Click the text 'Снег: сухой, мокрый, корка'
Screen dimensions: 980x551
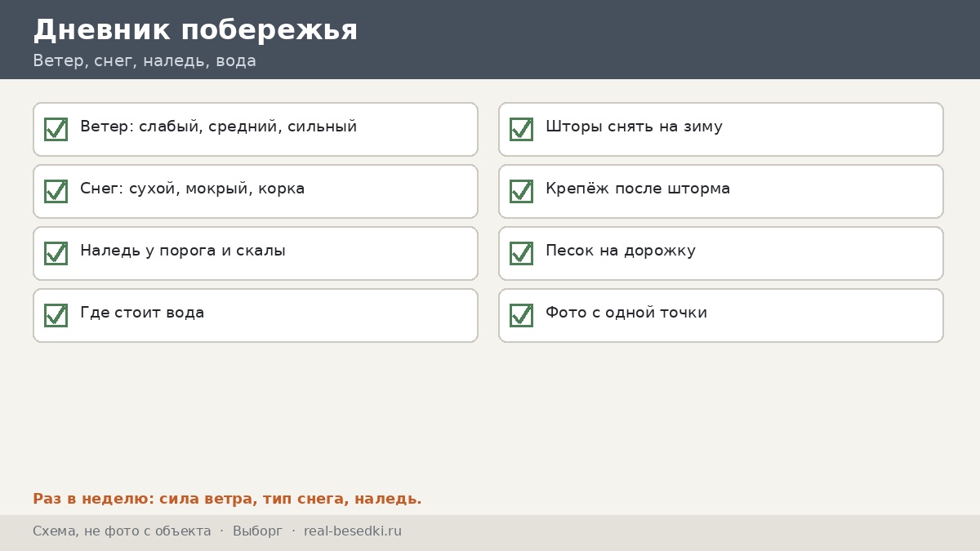point(192,189)
